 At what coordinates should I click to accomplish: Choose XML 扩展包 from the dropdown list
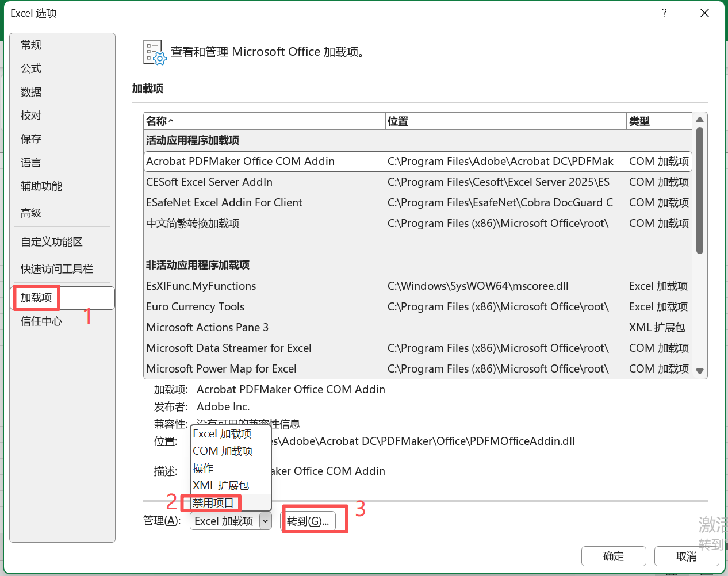point(231,486)
